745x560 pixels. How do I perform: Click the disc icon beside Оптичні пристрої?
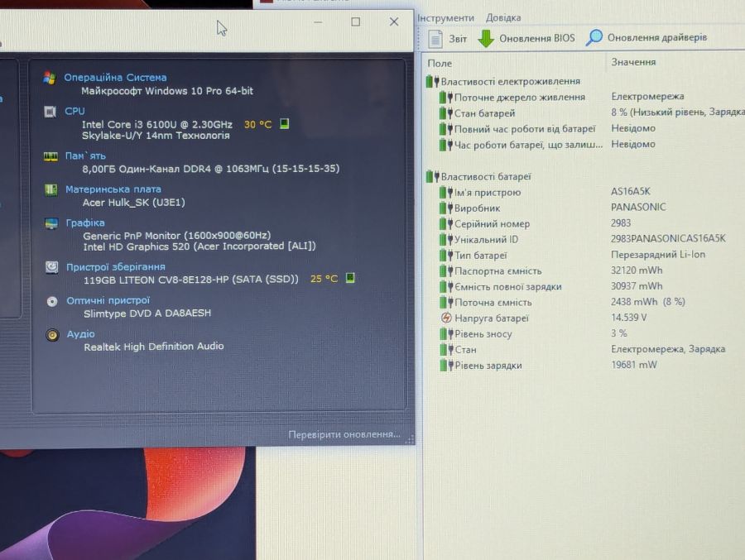52,301
